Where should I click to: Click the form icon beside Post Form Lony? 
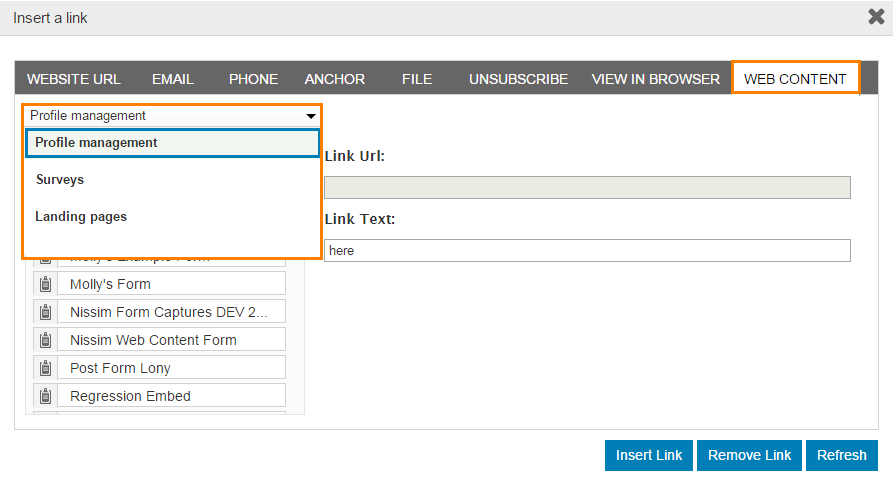tap(45, 368)
